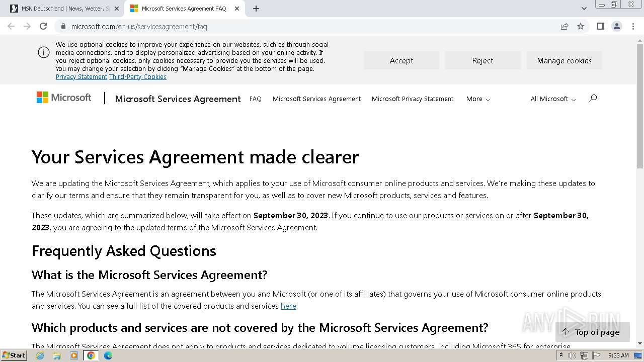Open Action Center flag icon
The image size is (644, 362).
click(596, 355)
